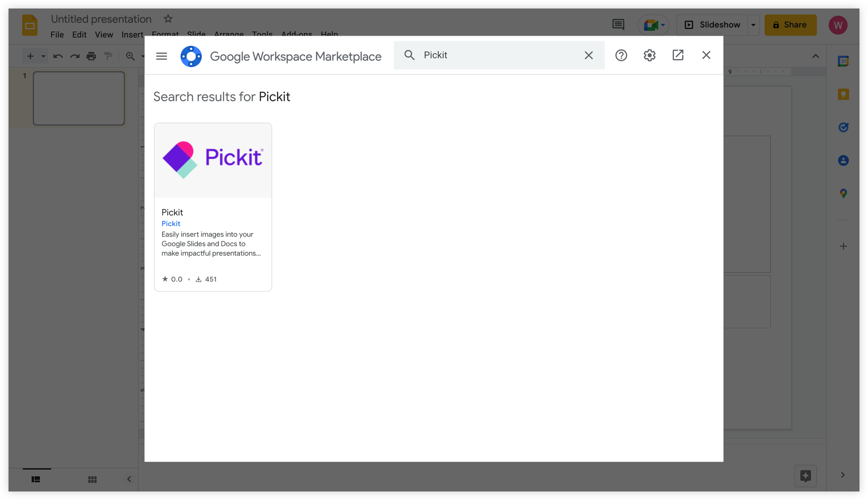Image resolution: width=868 pixels, height=500 pixels.
Task: Open Google Maps side panel
Action: (x=843, y=194)
